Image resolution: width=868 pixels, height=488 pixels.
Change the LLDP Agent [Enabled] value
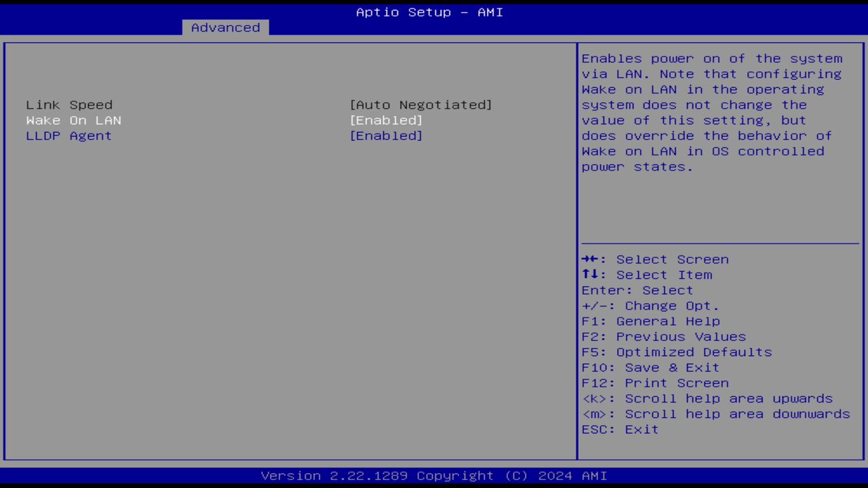[386, 136]
